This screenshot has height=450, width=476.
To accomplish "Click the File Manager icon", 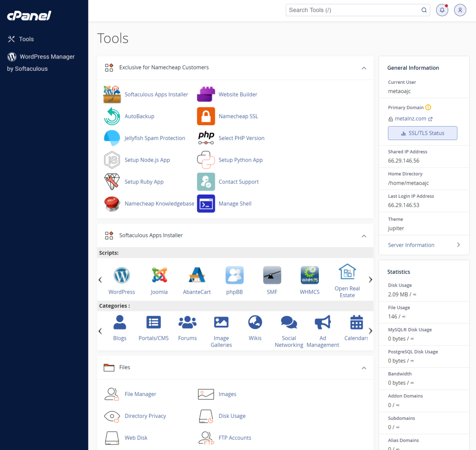I will pyautogui.click(x=112, y=394).
